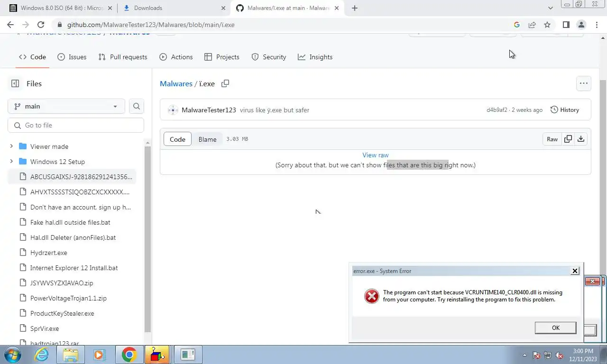The width and height of the screenshot is (607, 364).
Task: Copy path icon next to ï.exe
Action: pos(225,83)
